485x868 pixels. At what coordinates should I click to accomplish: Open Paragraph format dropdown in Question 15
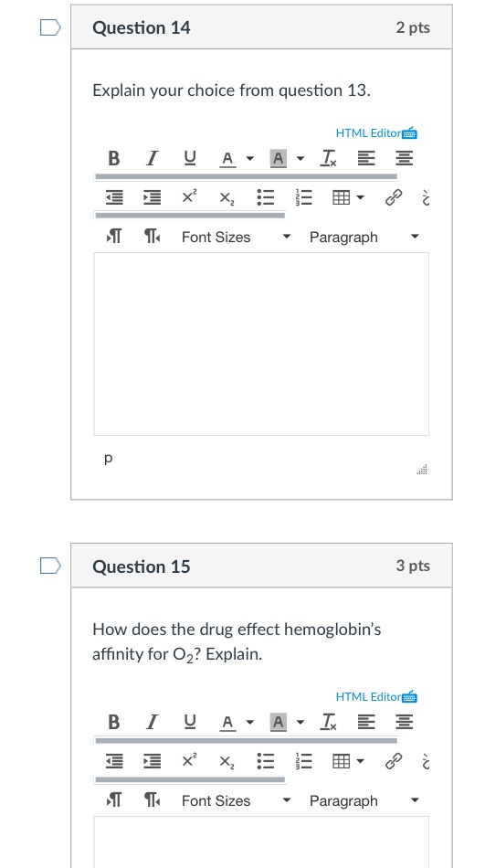click(364, 801)
